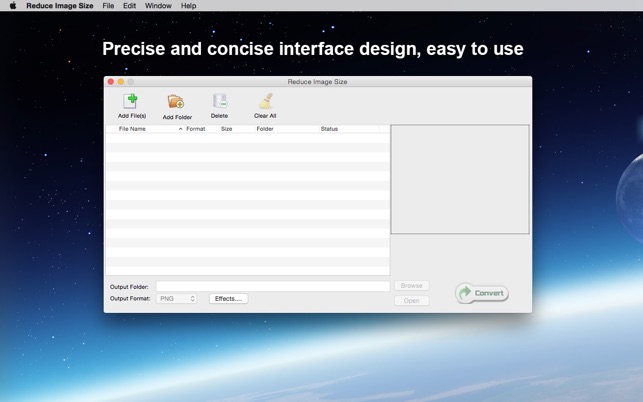
Task: Open the Help menu
Action: 189,6
